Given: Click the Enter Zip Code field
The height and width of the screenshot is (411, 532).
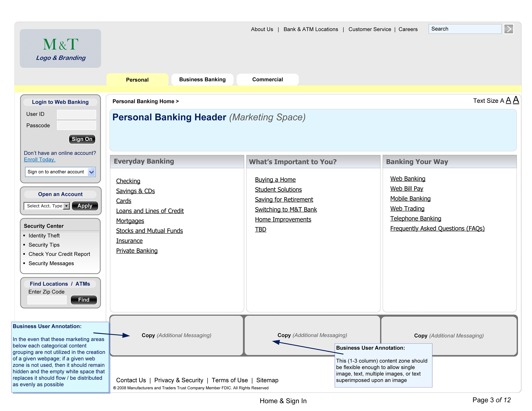Looking at the screenshot, I should pyautogui.click(x=47, y=300).
